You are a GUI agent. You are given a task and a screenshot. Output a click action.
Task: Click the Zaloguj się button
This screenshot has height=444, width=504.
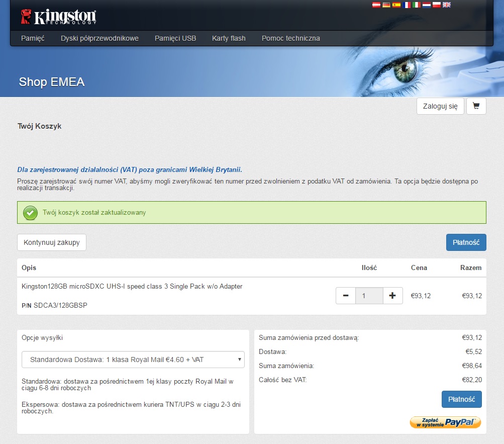(x=440, y=106)
